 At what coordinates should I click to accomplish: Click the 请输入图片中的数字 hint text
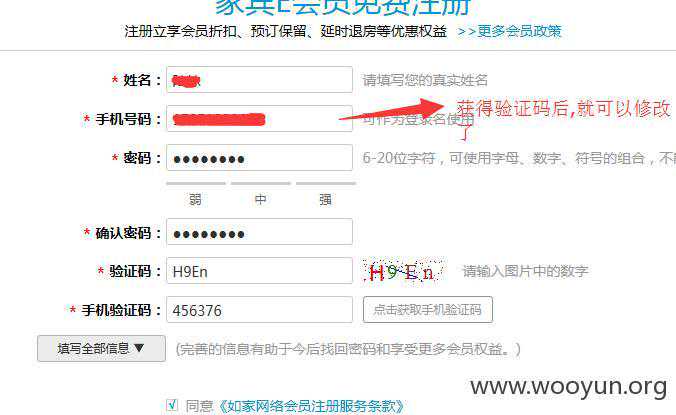click(x=525, y=271)
